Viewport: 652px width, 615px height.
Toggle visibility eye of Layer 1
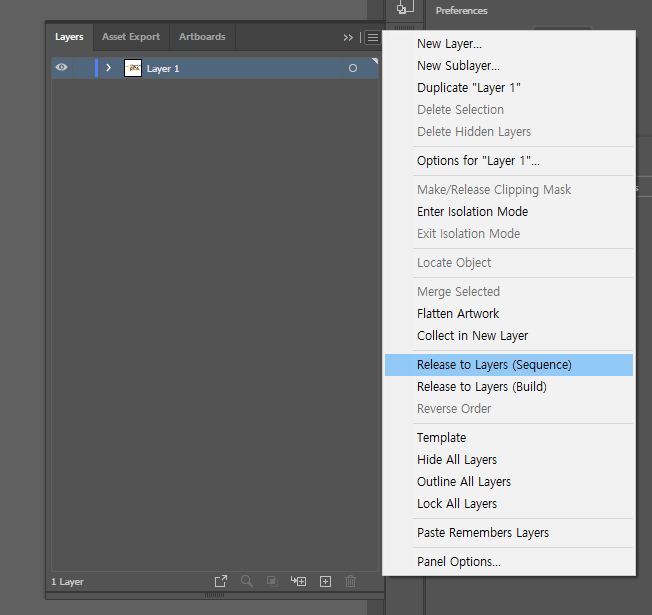point(62,67)
